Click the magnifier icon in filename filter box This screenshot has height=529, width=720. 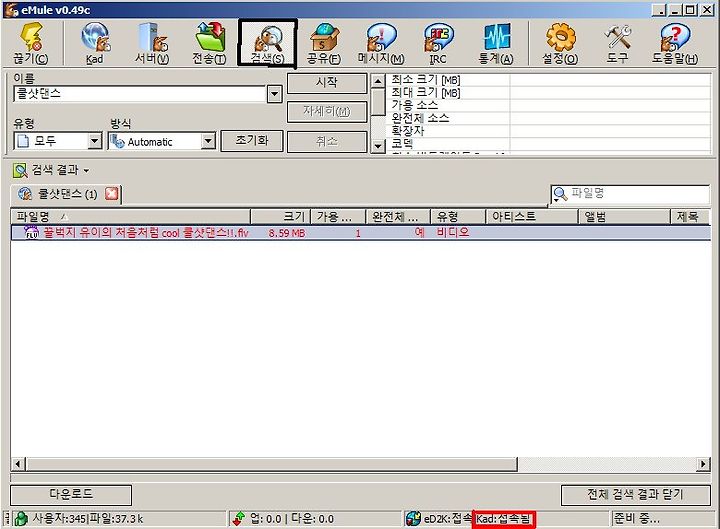tap(560, 195)
